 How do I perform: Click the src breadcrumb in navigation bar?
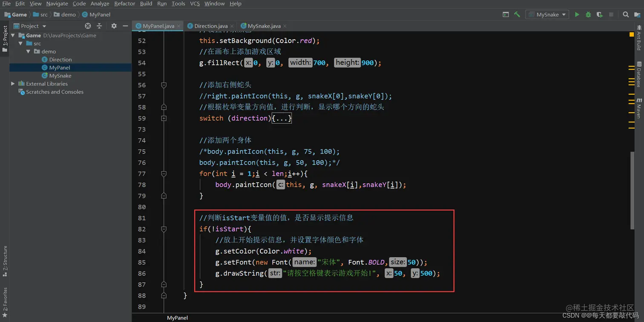point(41,15)
